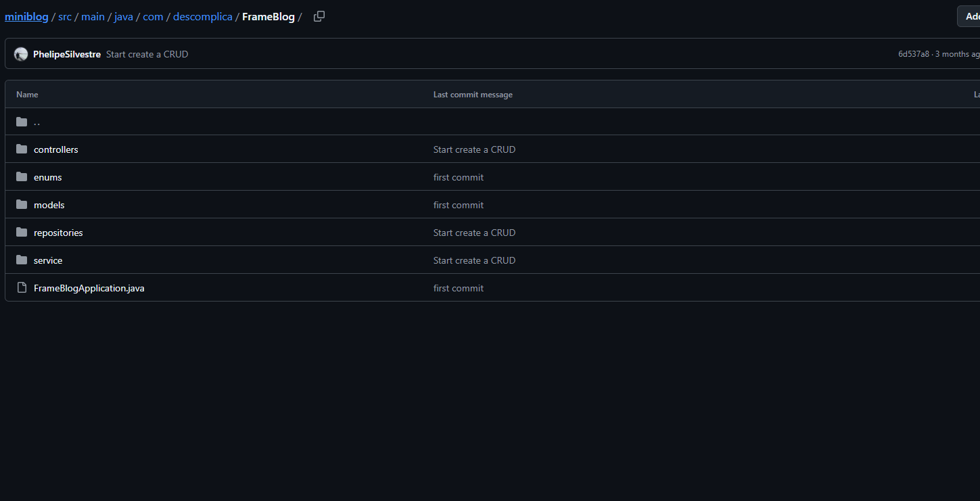Click the enums folder icon
The image size is (980, 501).
click(x=22, y=177)
